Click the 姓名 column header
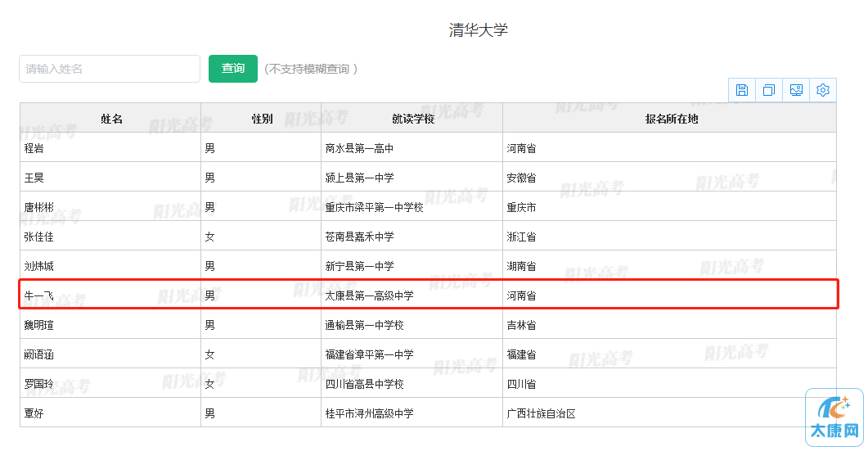 coord(110,118)
